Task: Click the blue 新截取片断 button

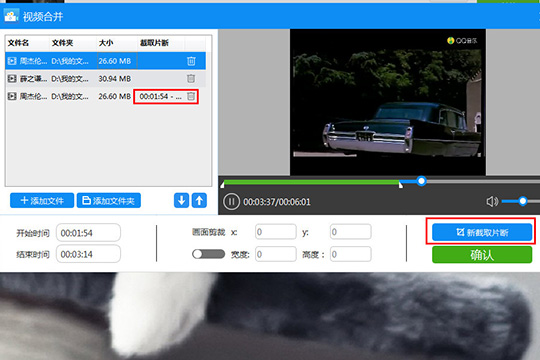Action: [482, 232]
